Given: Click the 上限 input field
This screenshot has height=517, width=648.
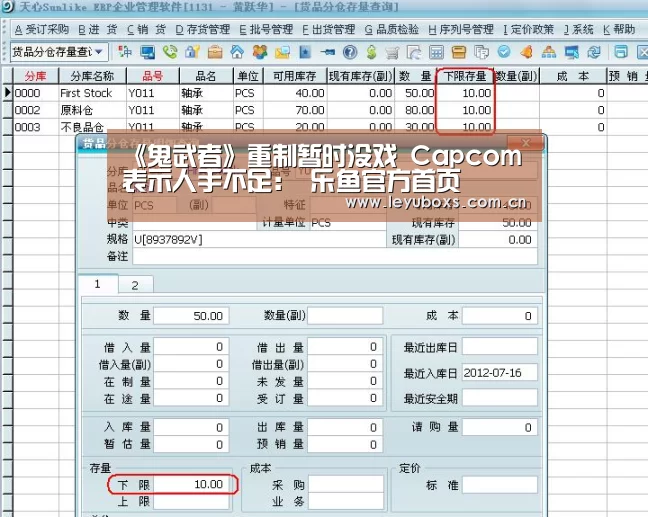Looking at the screenshot, I should click(191, 501).
